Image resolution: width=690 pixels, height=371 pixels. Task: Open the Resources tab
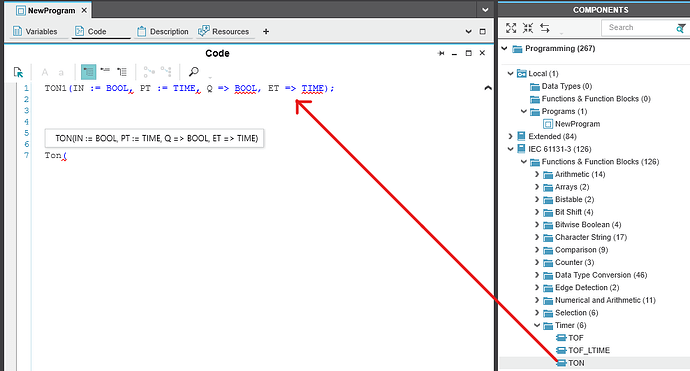[x=224, y=31]
